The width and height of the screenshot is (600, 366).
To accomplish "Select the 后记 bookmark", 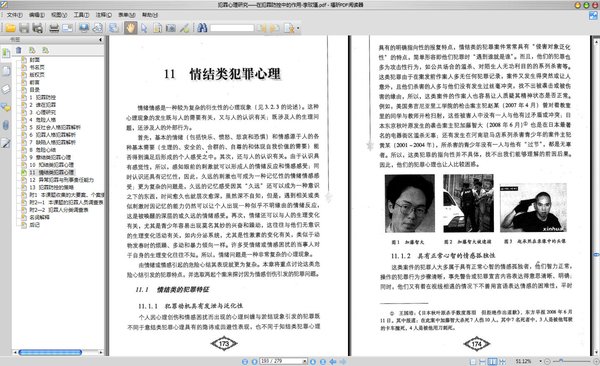I will coord(34,225).
